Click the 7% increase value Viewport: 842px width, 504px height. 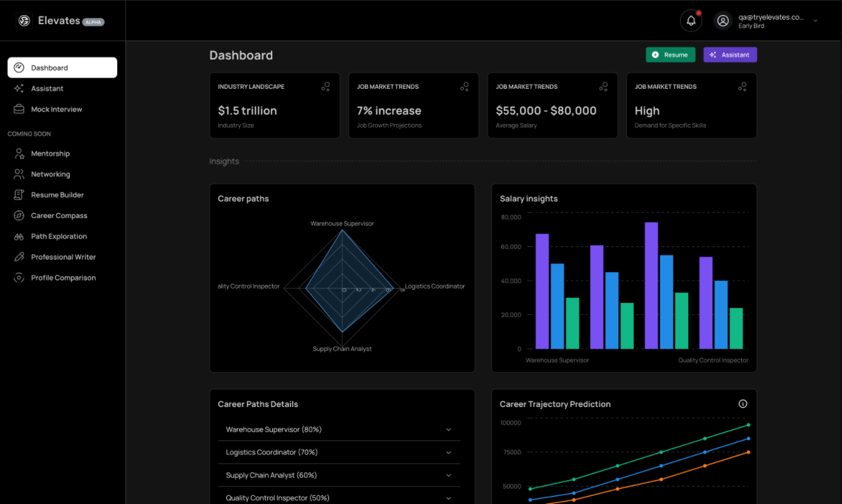click(x=389, y=111)
